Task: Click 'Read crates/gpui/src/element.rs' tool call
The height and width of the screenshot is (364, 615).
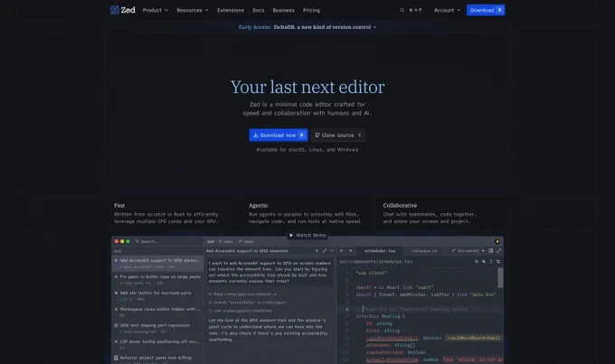Action: [242, 294]
